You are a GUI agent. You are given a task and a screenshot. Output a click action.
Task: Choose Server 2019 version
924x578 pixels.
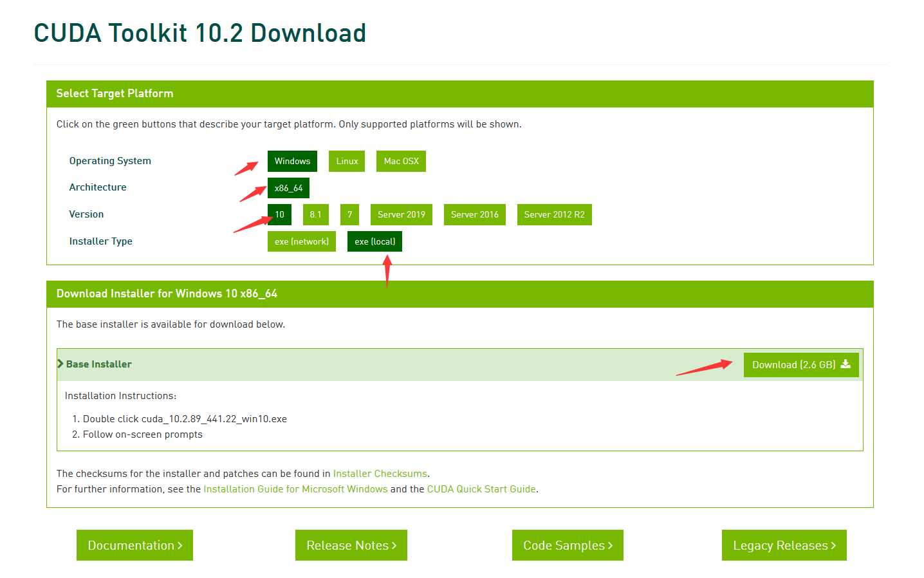click(401, 214)
